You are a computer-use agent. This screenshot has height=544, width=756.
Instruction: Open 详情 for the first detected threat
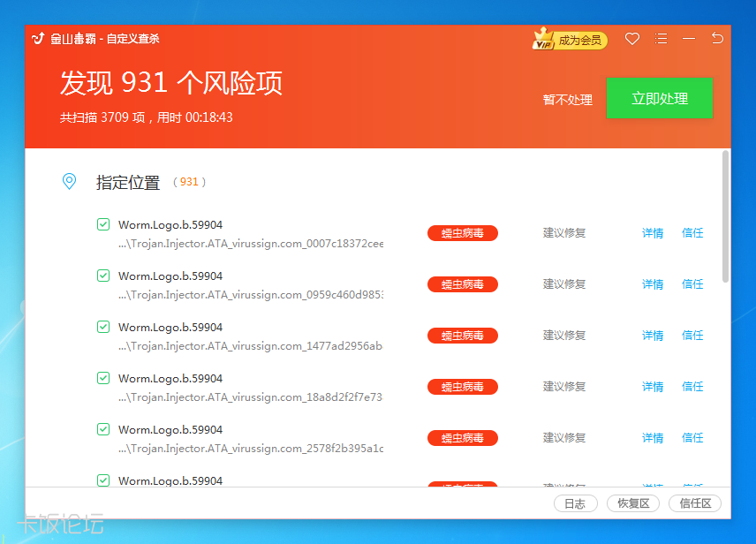pyautogui.click(x=653, y=233)
